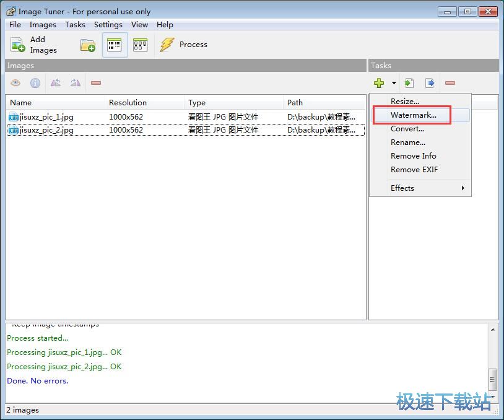This screenshot has width=504, height=420.
Task: Click the flip horizontal left icon
Action: coord(56,83)
